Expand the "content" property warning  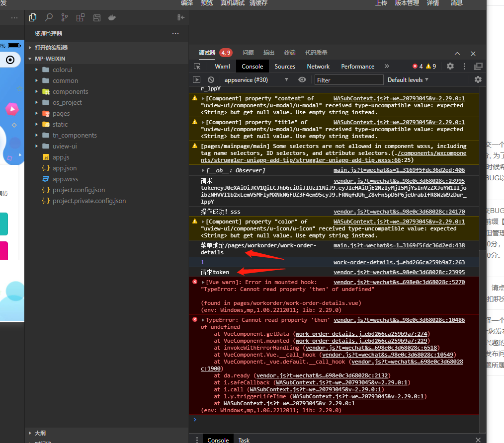(x=203, y=99)
